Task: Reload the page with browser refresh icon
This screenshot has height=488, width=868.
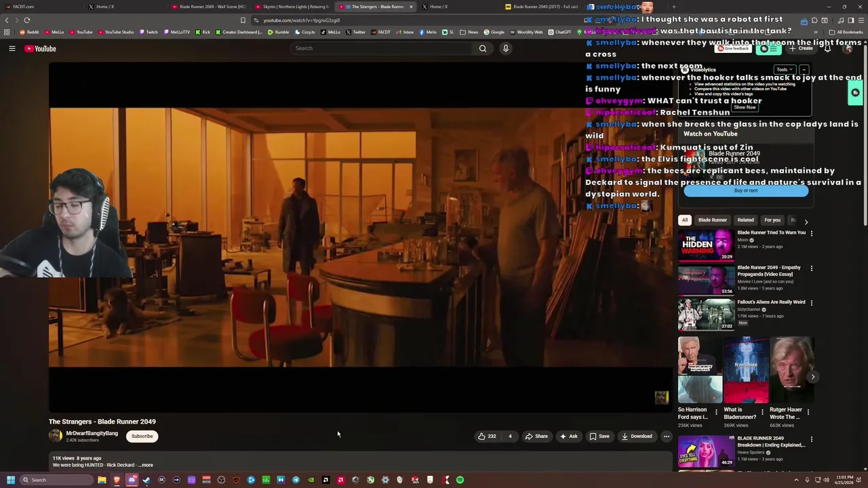Action: click(26, 20)
